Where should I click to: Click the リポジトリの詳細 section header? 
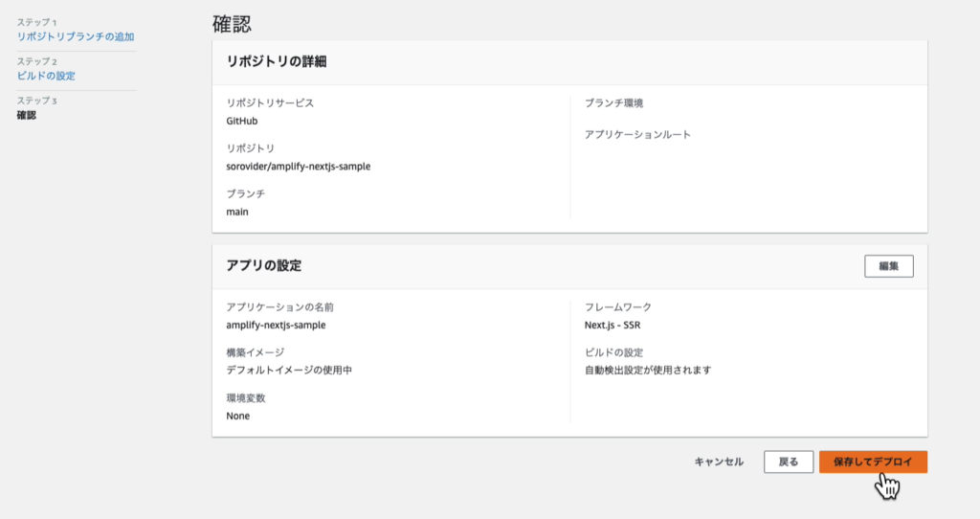pos(278,61)
